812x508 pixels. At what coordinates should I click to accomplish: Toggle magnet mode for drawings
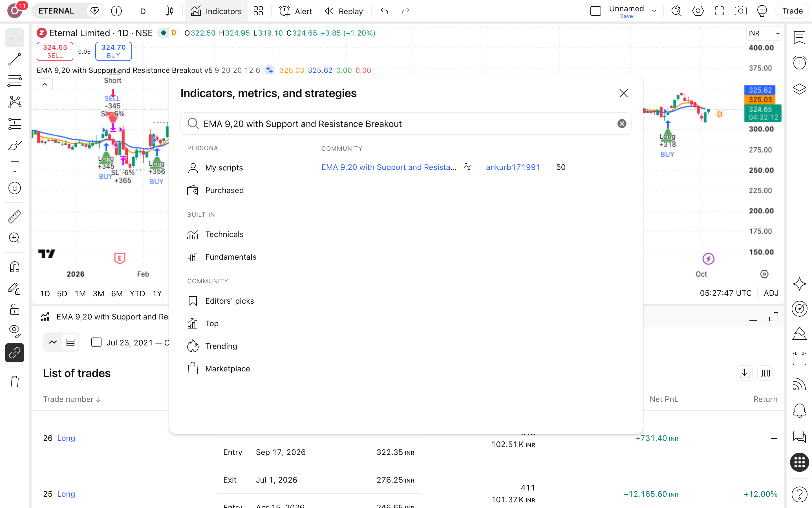[14, 267]
